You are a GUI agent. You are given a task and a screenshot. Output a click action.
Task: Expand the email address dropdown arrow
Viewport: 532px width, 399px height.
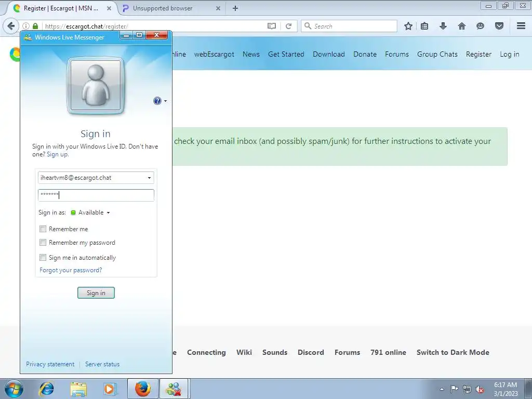tap(149, 178)
